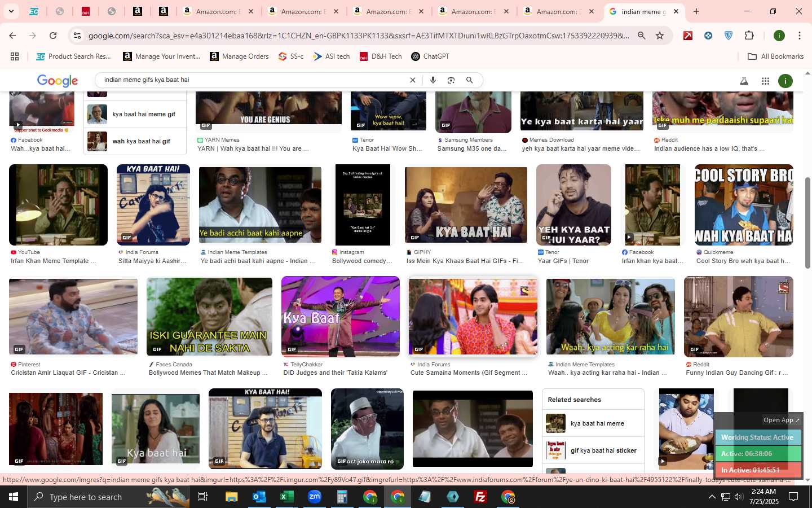
Task: Click related search gif kya baat hai sticker
Action: (x=593, y=450)
